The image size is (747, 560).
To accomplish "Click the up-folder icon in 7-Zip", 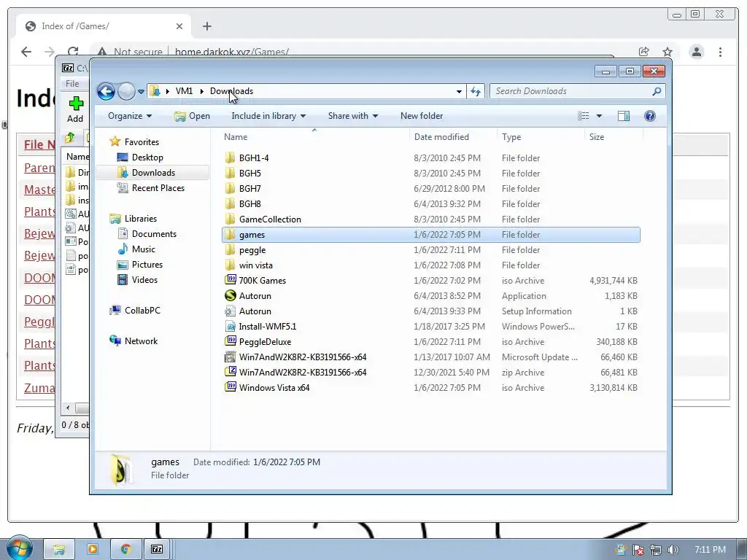I will tap(70, 138).
